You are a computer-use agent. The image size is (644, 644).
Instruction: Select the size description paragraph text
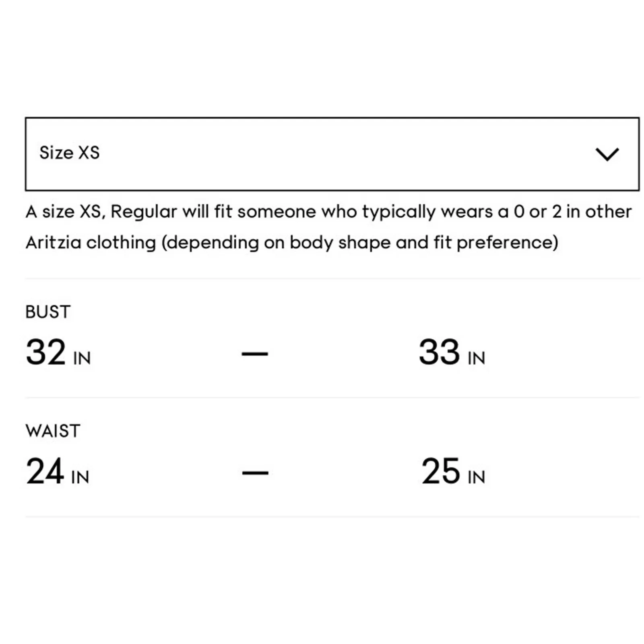[328, 227]
